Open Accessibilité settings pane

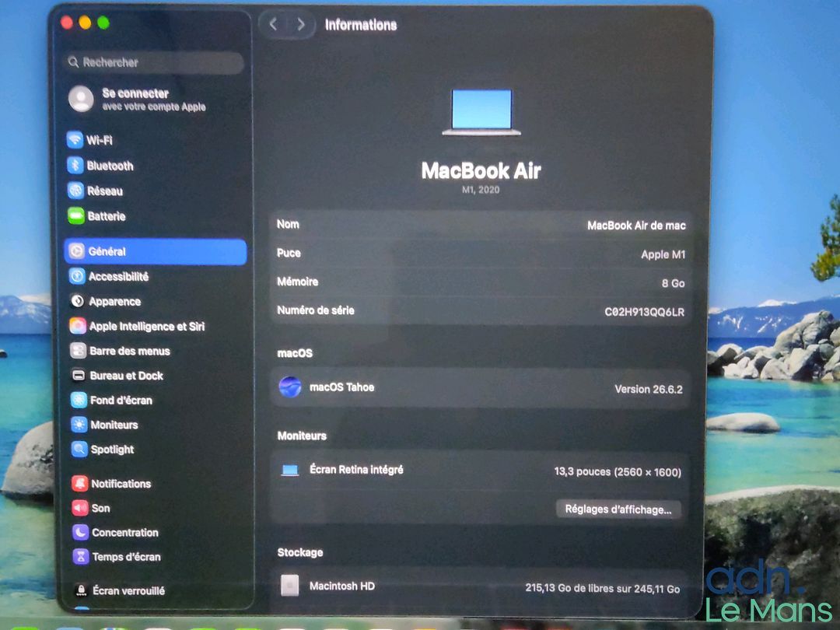[x=109, y=276]
